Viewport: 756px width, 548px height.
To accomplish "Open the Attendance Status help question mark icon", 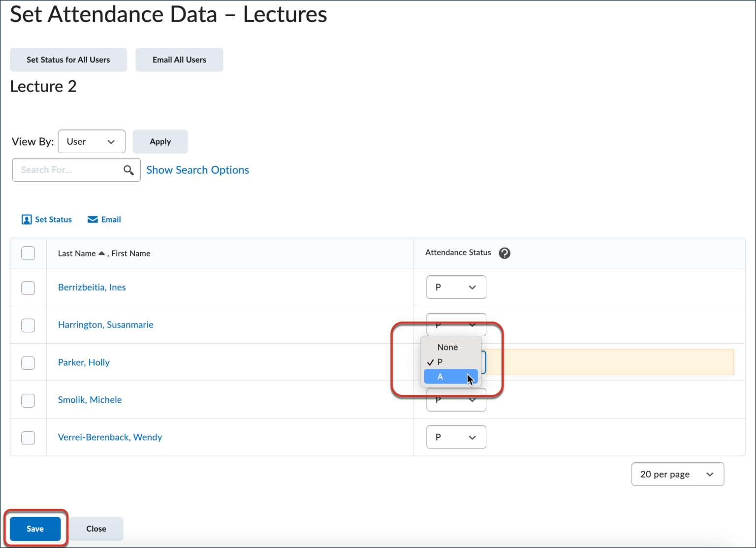I will click(504, 253).
